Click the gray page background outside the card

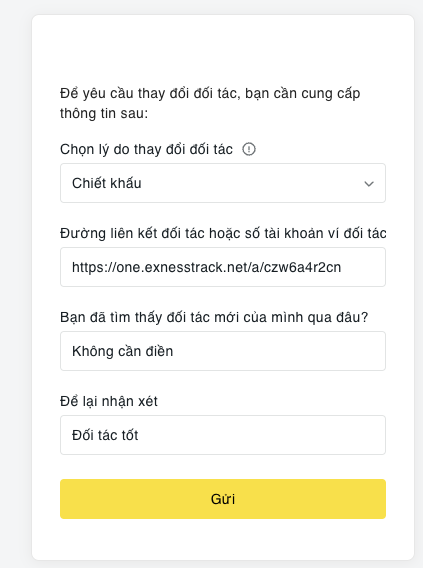[x=14, y=283]
